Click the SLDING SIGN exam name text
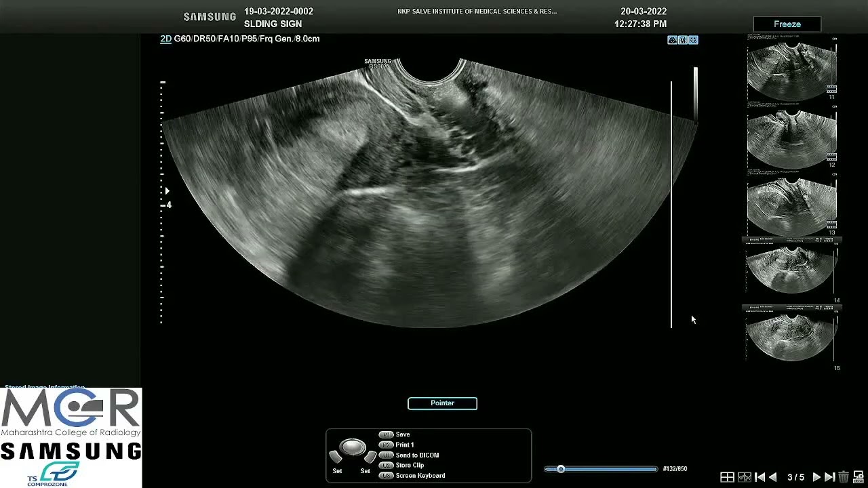The image size is (868, 488). (273, 24)
